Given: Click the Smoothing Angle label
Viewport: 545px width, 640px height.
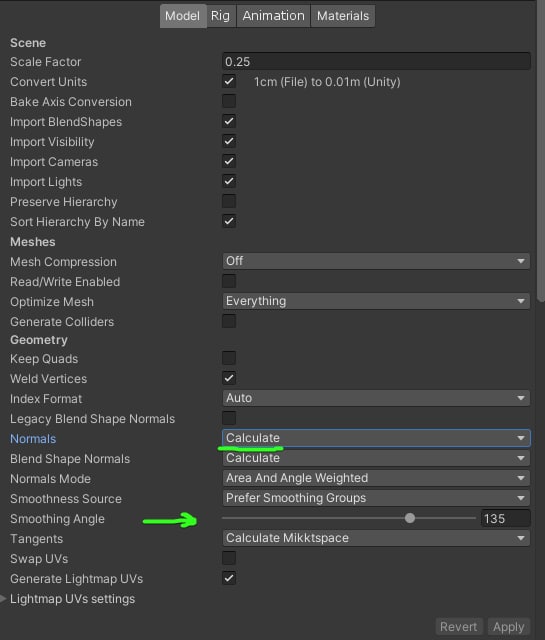Looking at the screenshot, I should click(x=57, y=519).
